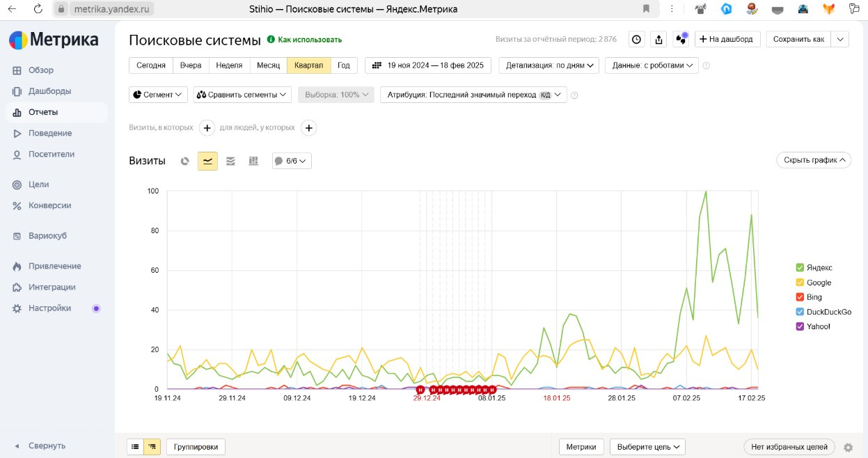Uncheck Google in the chart legend
This screenshot has width=868, height=458.
800,283
